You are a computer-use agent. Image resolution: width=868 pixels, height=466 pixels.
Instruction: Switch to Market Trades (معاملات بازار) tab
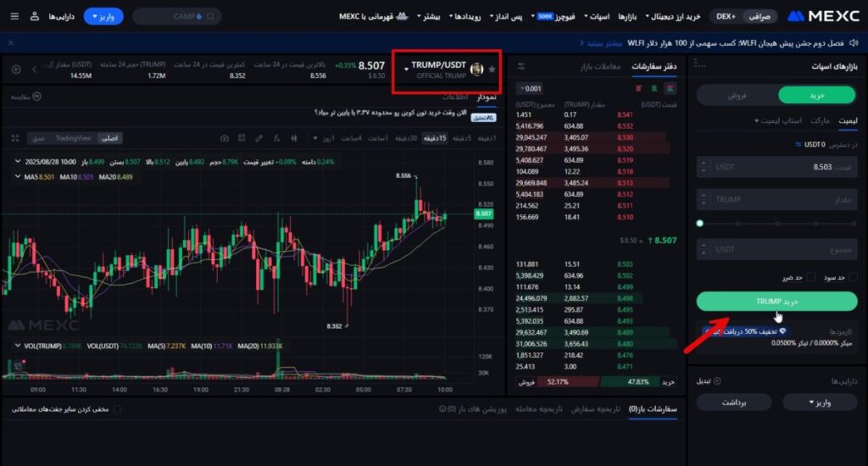[x=601, y=66]
